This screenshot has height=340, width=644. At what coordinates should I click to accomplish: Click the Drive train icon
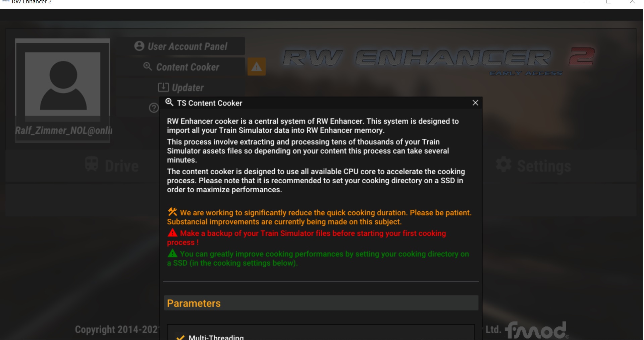pos(92,164)
